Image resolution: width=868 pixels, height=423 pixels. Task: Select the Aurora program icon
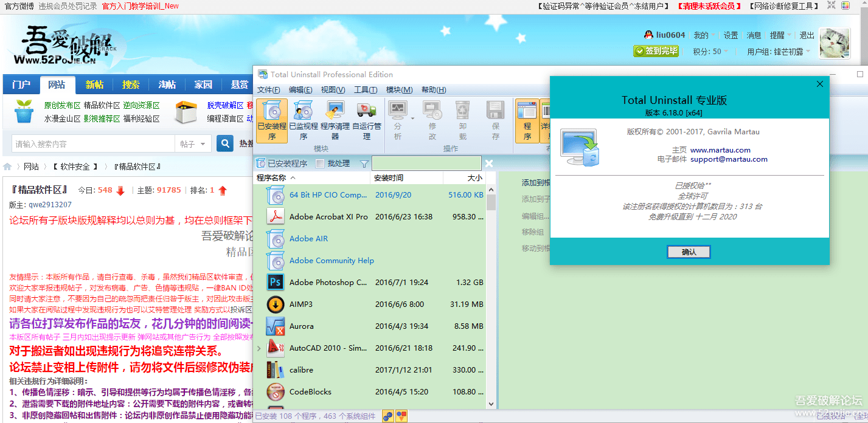pyautogui.click(x=276, y=326)
